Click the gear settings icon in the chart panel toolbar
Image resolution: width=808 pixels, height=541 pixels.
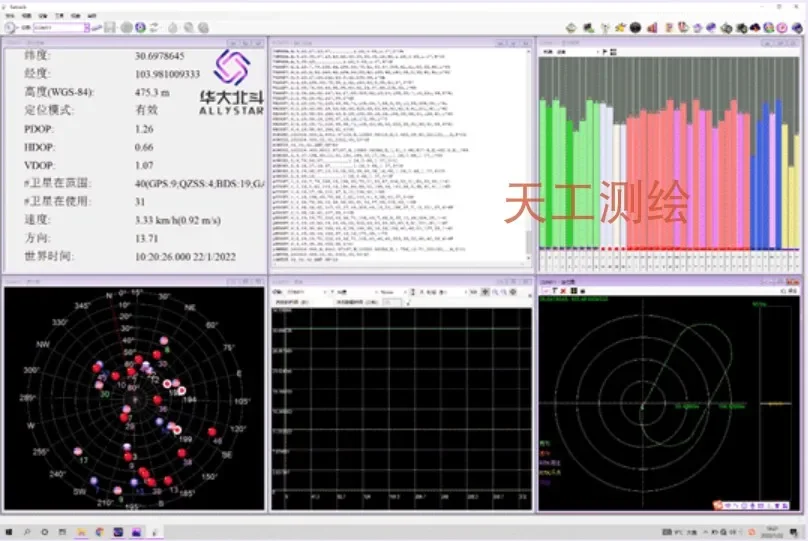pyautogui.click(x=513, y=292)
